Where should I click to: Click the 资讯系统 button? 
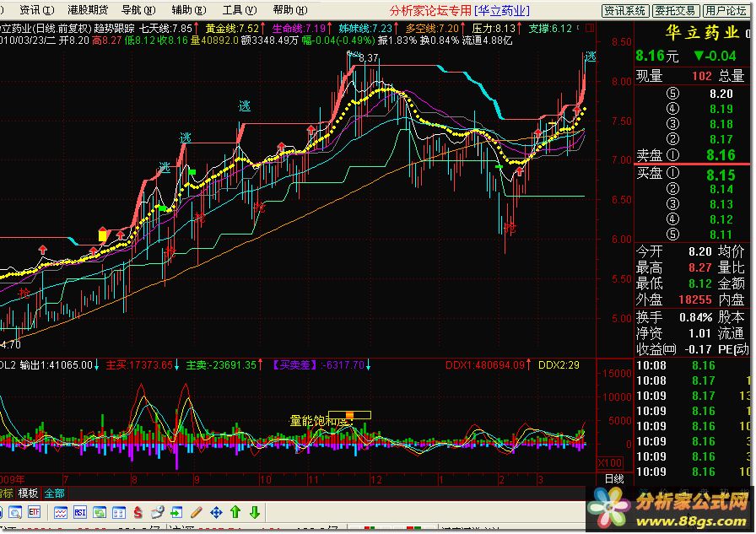tap(625, 11)
